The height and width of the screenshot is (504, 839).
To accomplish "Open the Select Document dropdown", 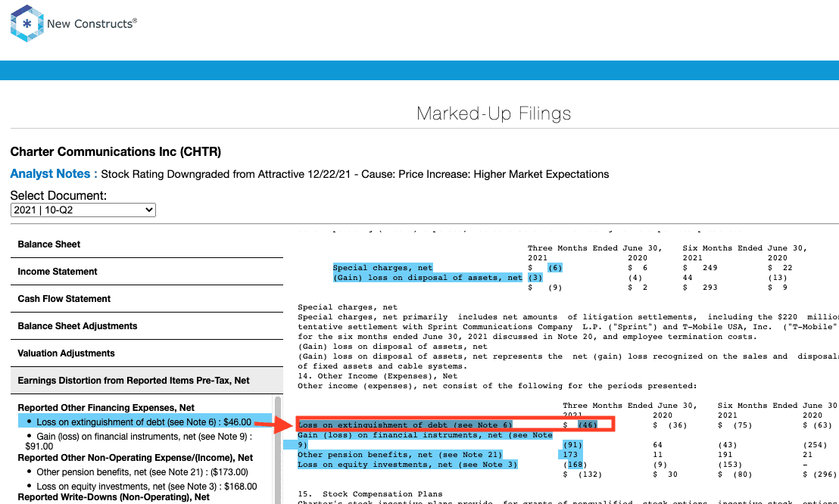I will (83, 210).
